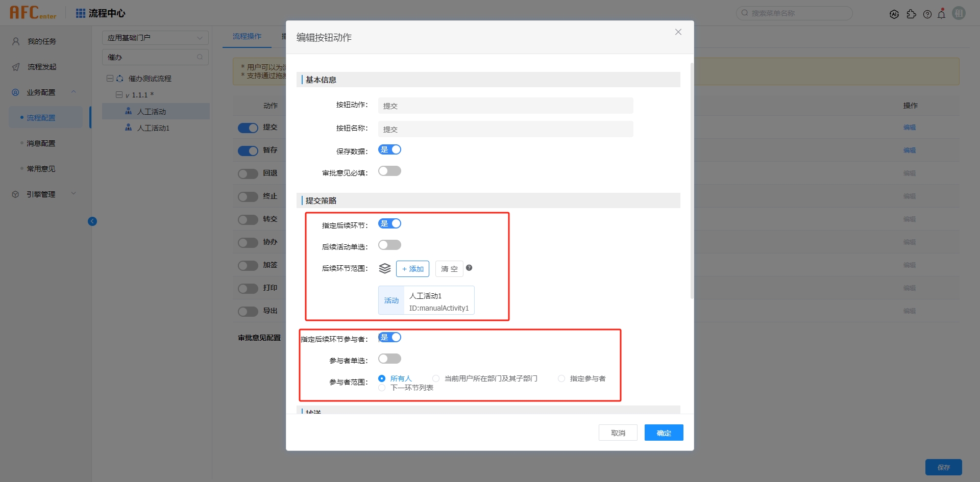
Task: Open the help question-mark icon in the header
Action: 927,14
